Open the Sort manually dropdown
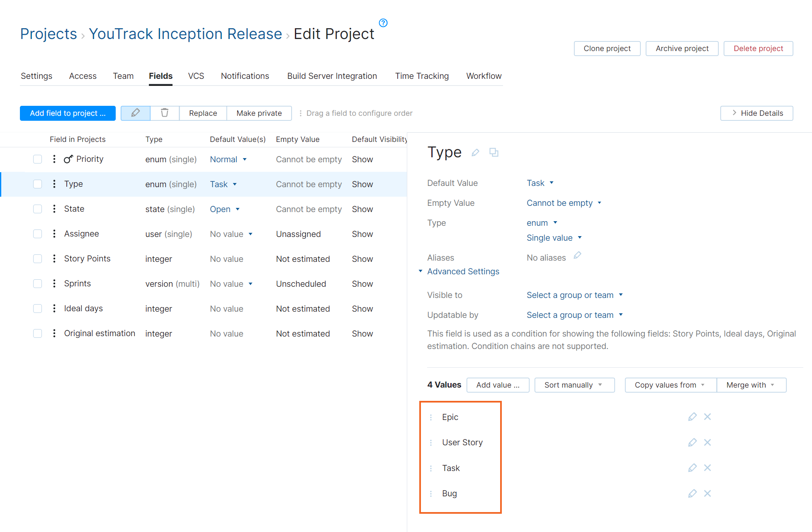The image size is (812, 532). tap(574, 385)
